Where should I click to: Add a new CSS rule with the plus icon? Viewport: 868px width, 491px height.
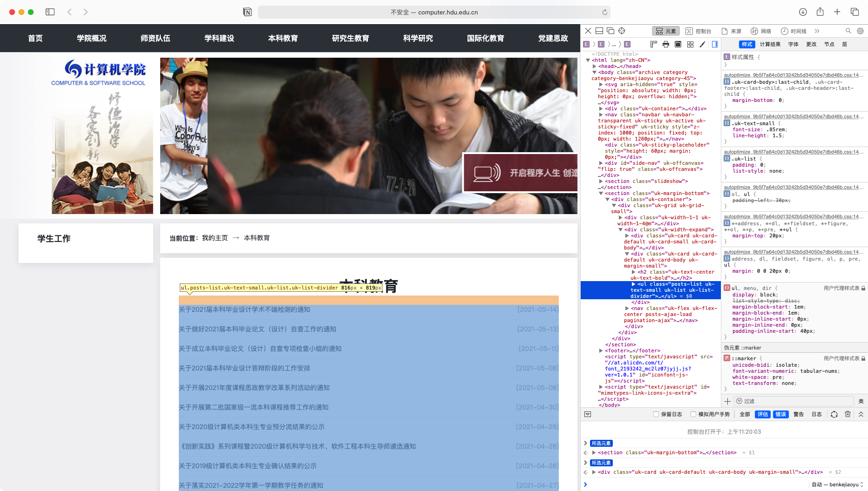(727, 401)
